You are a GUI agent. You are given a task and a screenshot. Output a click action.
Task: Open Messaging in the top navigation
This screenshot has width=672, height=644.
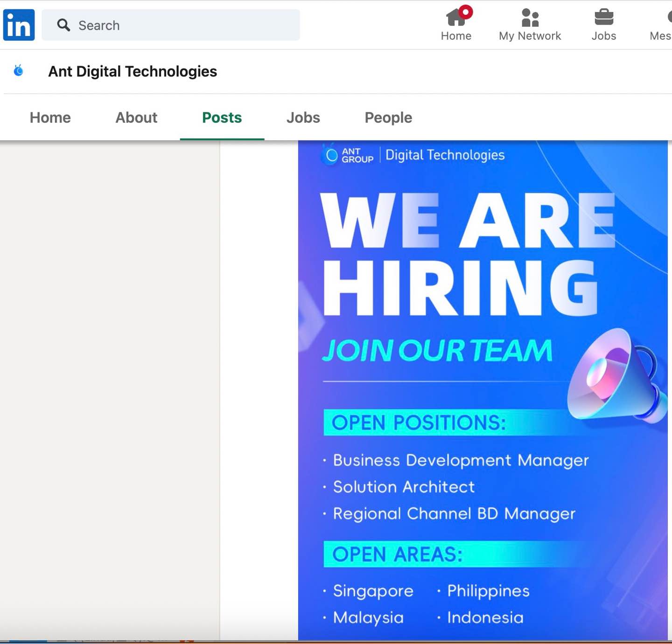coord(661,25)
